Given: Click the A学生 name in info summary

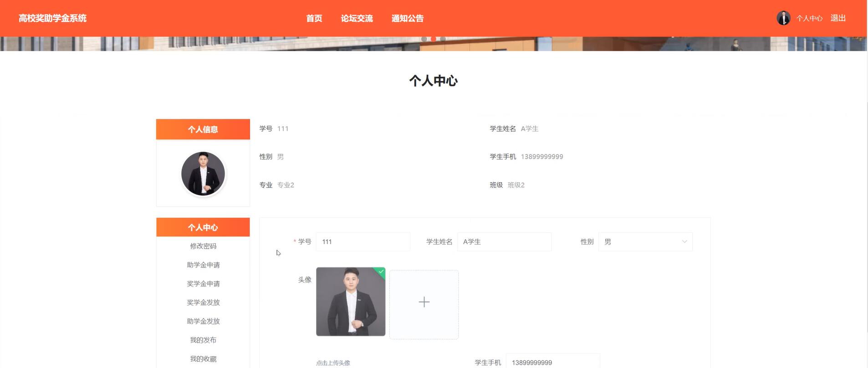Looking at the screenshot, I should point(530,129).
